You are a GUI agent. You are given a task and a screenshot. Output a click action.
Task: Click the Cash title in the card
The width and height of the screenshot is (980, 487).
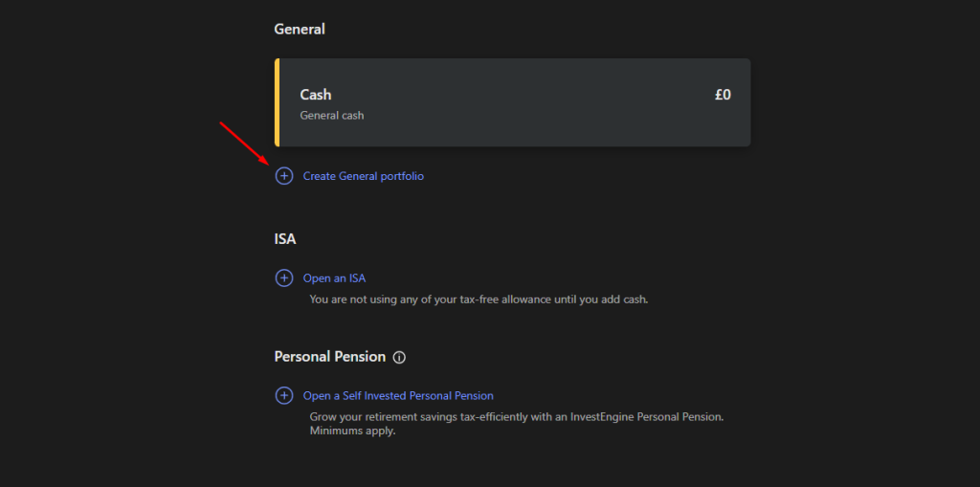pyautogui.click(x=316, y=95)
